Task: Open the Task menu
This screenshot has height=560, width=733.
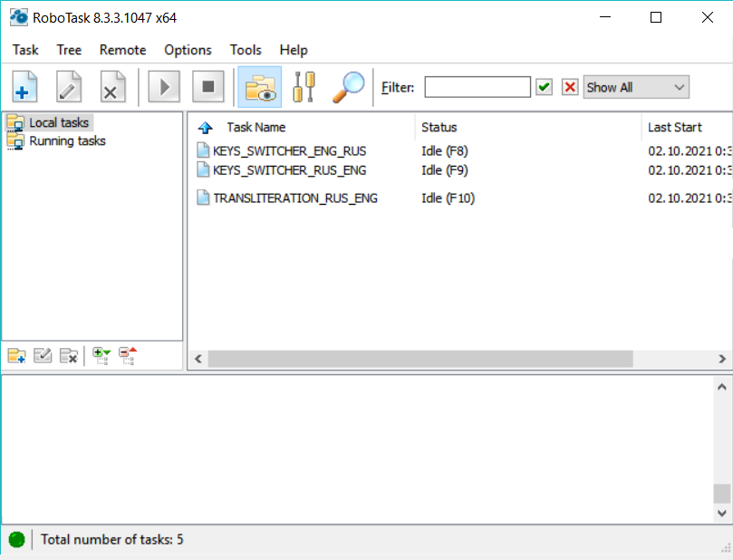Action: point(25,50)
